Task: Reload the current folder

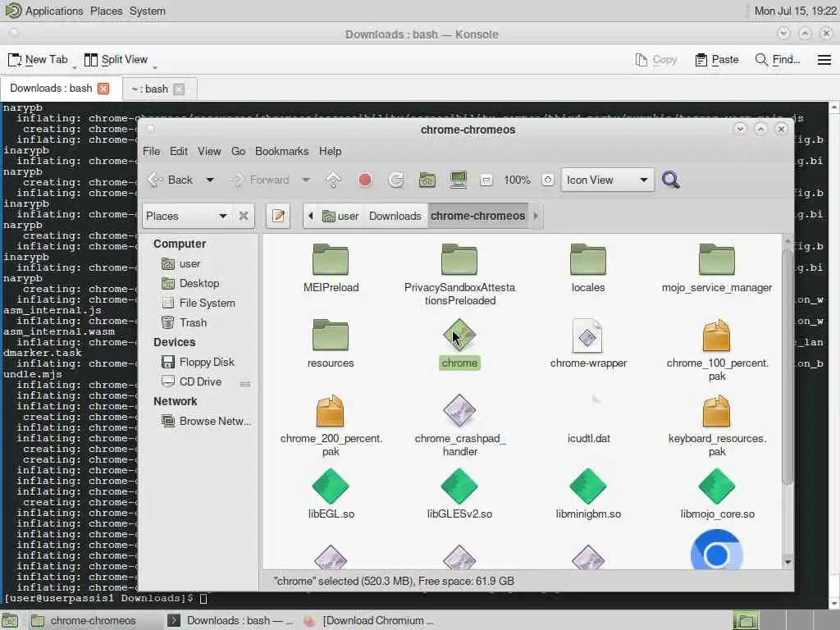Action: [396, 180]
